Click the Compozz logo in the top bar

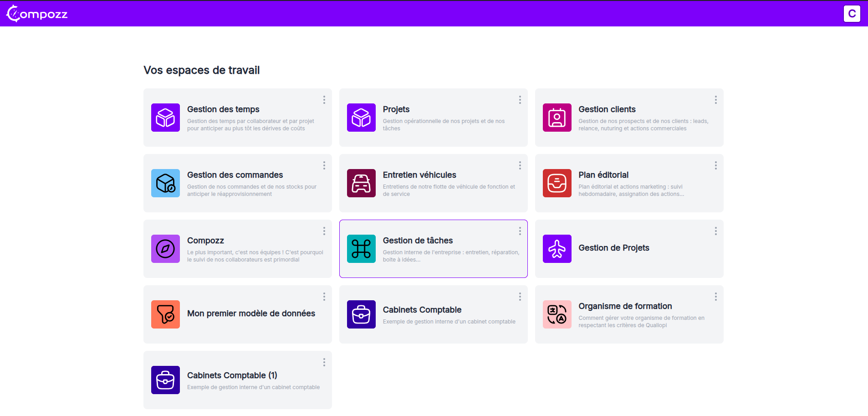point(36,13)
